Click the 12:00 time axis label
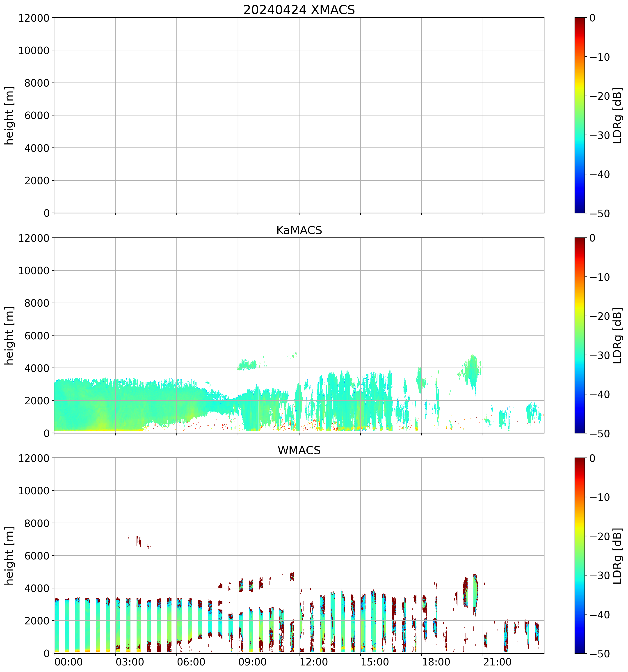 [313, 662]
